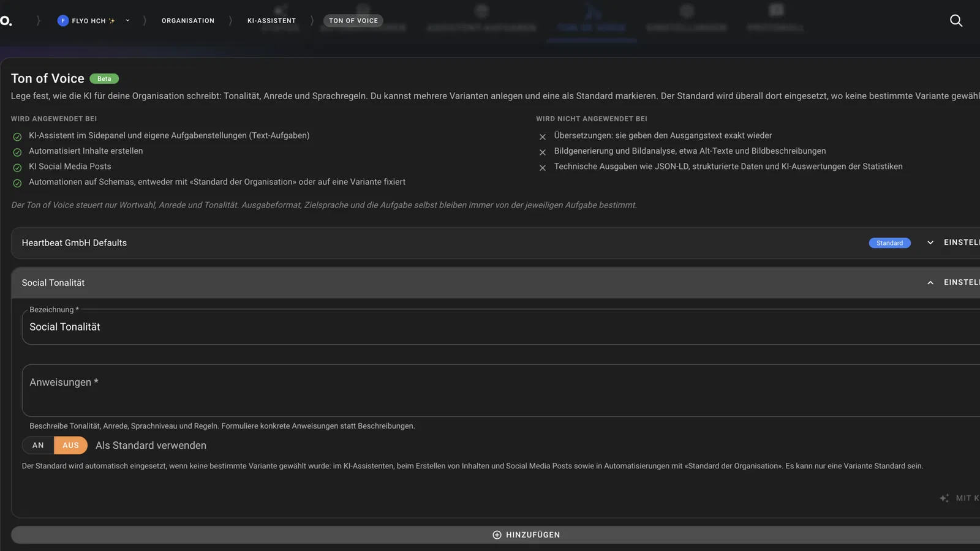Open EINSTELLUNGEN in the Social Tonalität header
The width and height of the screenshot is (980, 551).
(x=962, y=282)
